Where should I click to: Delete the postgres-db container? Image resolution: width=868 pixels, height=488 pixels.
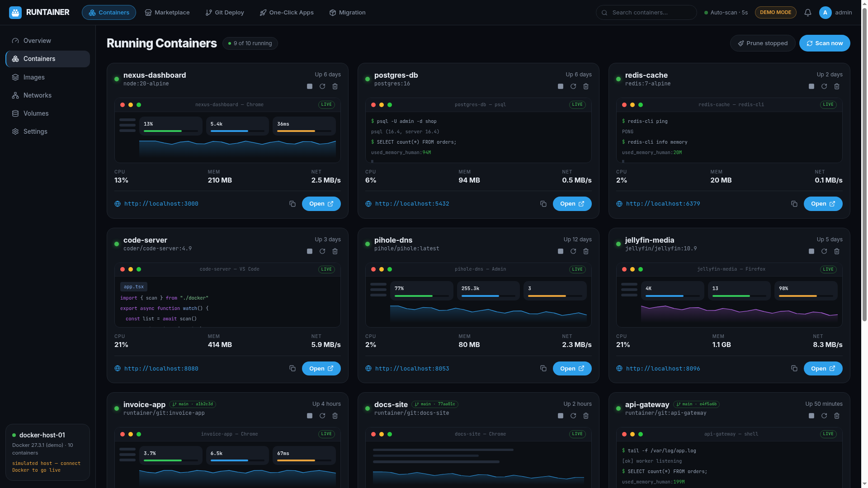(586, 86)
